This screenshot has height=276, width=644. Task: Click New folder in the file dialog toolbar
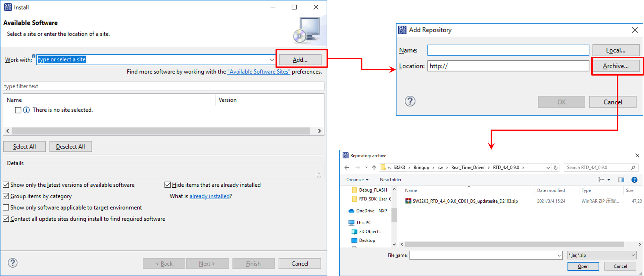[x=390, y=180]
